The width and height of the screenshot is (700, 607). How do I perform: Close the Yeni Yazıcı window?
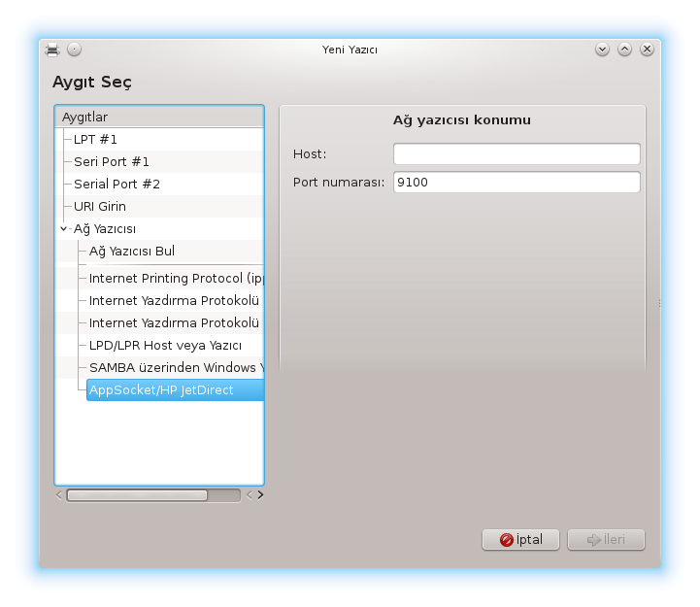(x=647, y=50)
